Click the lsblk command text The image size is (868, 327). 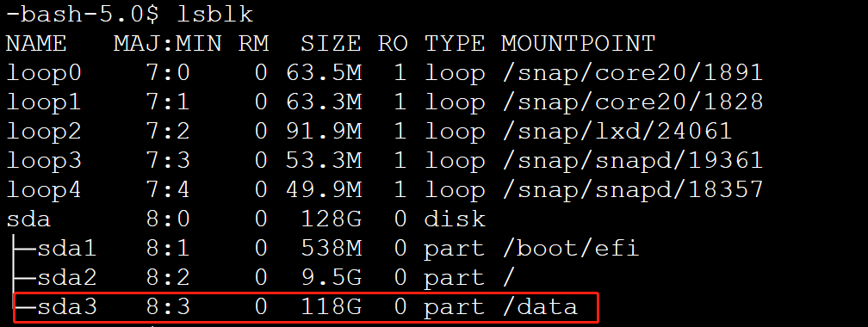click(214, 15)
